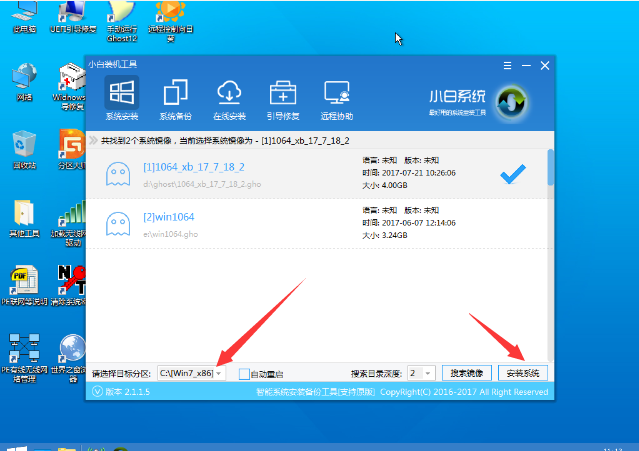Open the 世界之窗 browser desktop icon
Screen dimensions: 639x451
[x=69, y=358]
